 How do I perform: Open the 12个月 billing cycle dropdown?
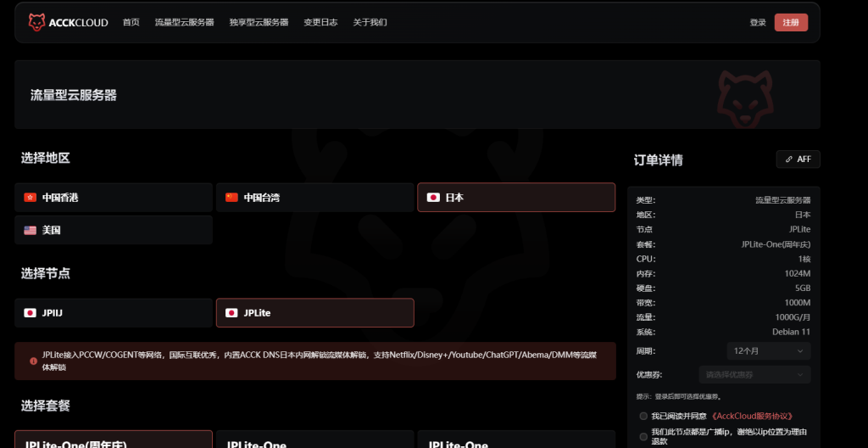(x=768, y=351)
